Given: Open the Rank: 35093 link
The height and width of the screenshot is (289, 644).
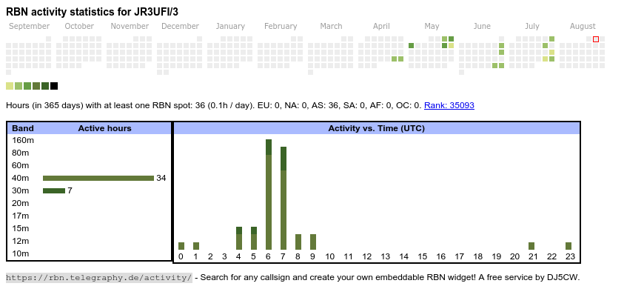Looking at the screenshot, I should 449,105.
